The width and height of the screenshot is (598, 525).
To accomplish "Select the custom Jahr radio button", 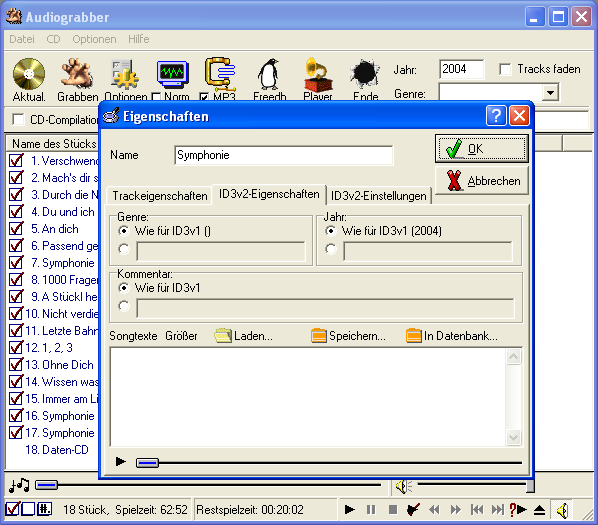I will 331,249.
